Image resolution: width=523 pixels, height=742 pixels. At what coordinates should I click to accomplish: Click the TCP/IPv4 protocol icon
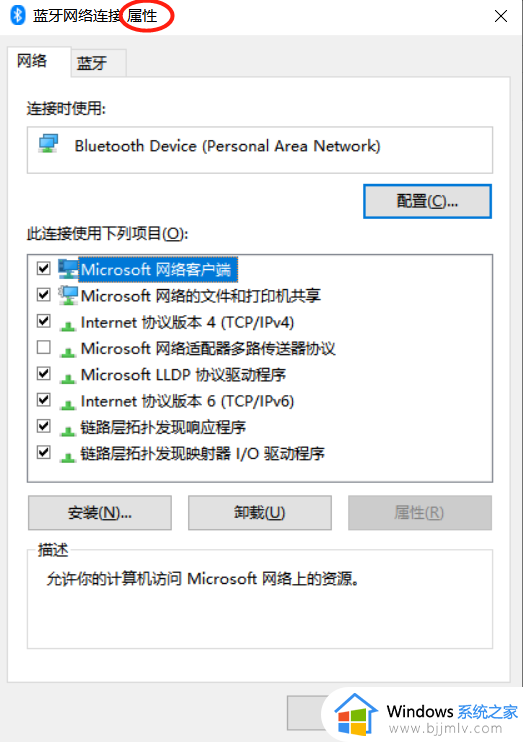pyautogui.click(x=68, y=325)
